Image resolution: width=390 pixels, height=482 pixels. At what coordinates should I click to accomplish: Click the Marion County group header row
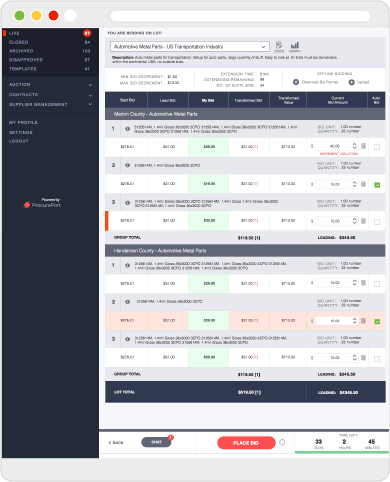[x=245, y=114]
